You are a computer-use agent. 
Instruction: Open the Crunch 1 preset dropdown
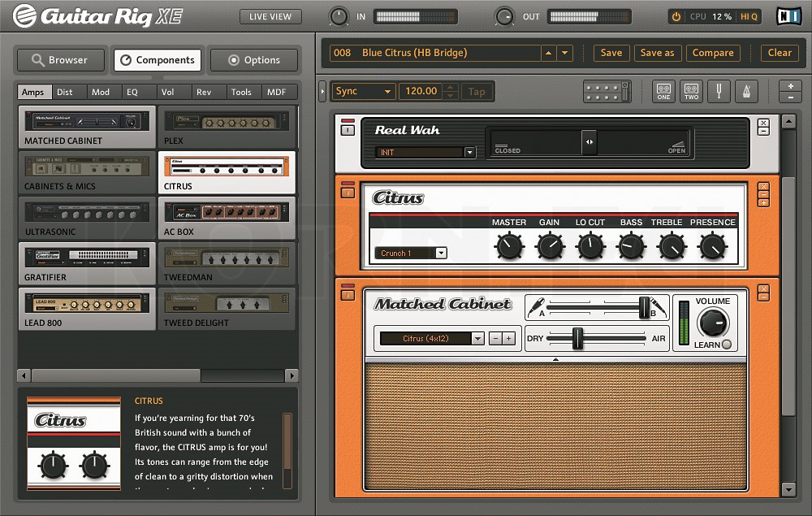[410, 253]
